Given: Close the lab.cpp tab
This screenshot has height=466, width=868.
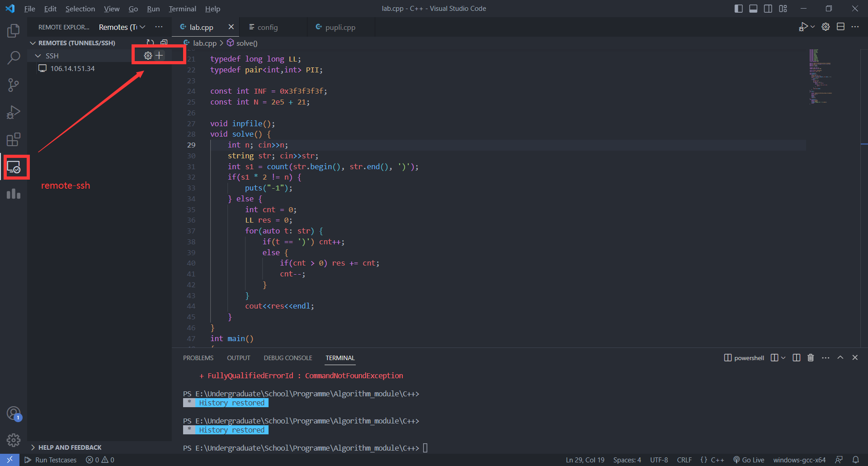Looking at the screenshot, I should [231, 27].
